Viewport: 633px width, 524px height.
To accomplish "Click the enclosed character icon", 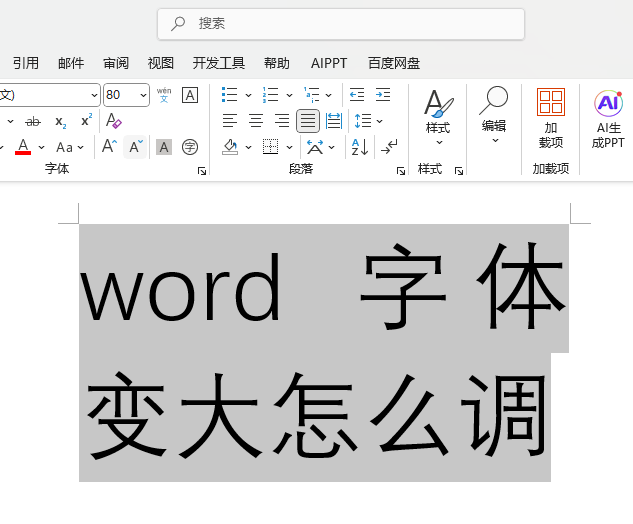I will (x=190, y=147).
